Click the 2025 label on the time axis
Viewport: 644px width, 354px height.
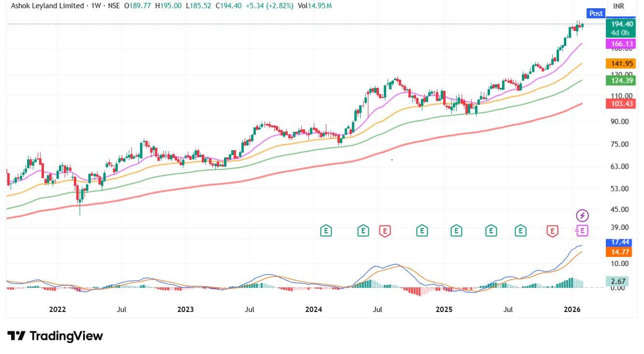pos(443,309)
